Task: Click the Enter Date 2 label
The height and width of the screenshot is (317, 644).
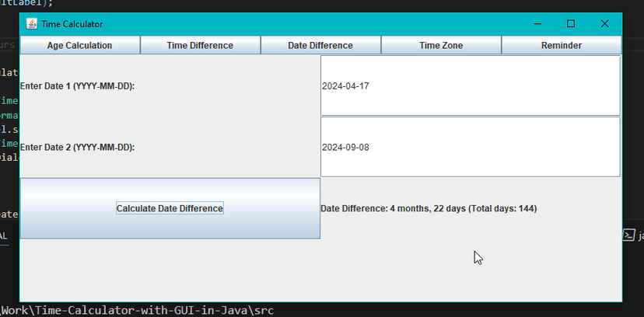Action: coord(77,147)
